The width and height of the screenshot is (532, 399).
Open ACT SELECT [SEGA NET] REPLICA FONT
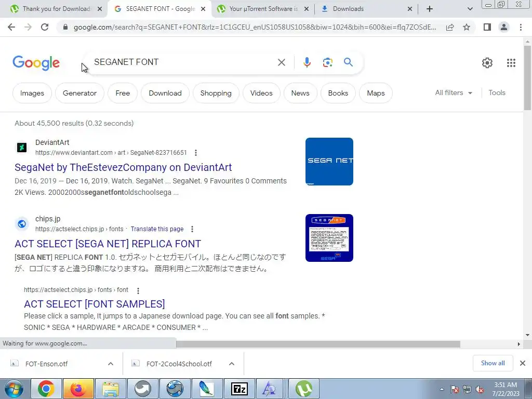[x=108, y=244]
